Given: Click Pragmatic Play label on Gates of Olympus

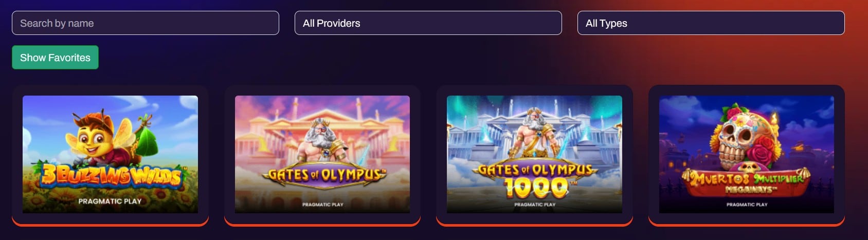Looking at the screenshot, I should (323, 205).
